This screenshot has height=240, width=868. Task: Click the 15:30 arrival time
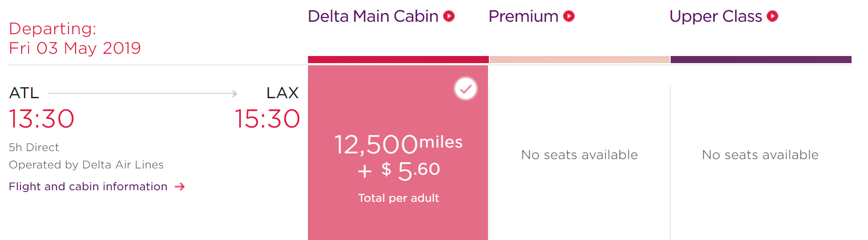tap(267, 119)
